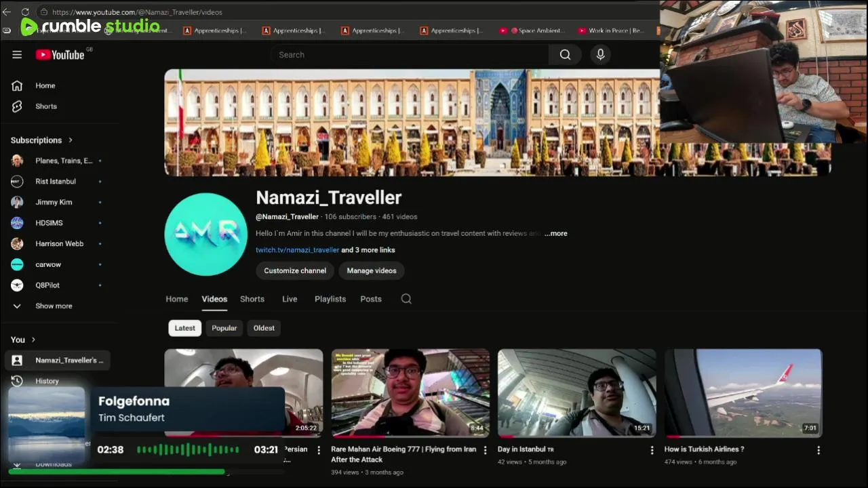
Task: Search within channel using magnifier icon
Action: 406,299
